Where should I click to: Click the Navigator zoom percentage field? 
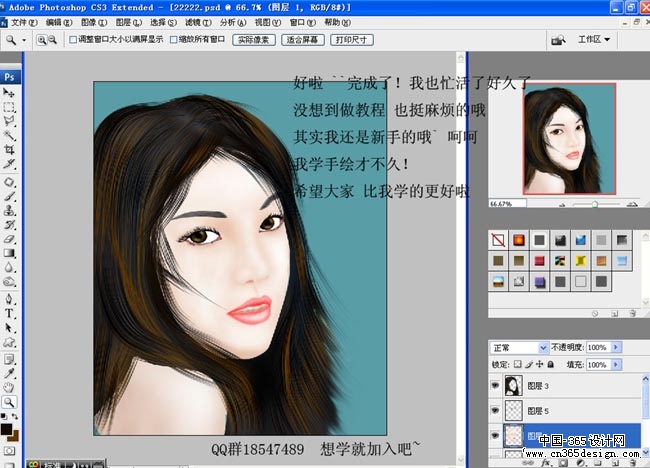(508, 204)
